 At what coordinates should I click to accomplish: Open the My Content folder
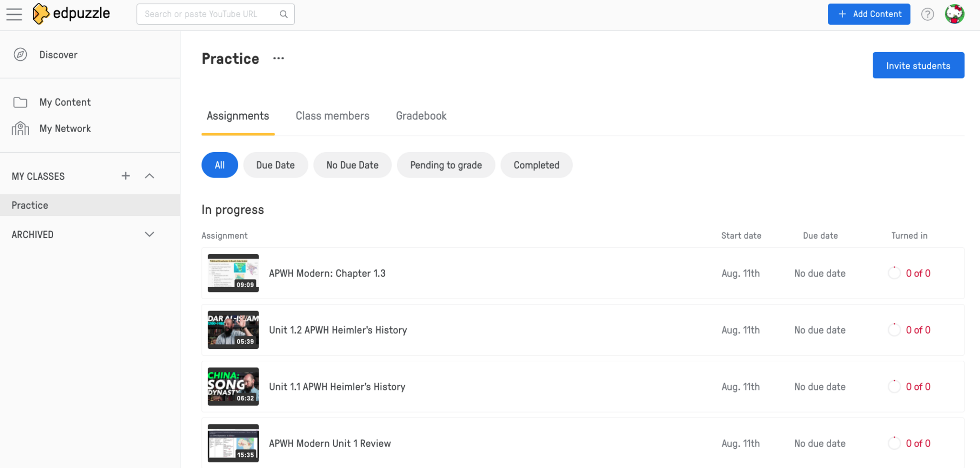point(65,102)
